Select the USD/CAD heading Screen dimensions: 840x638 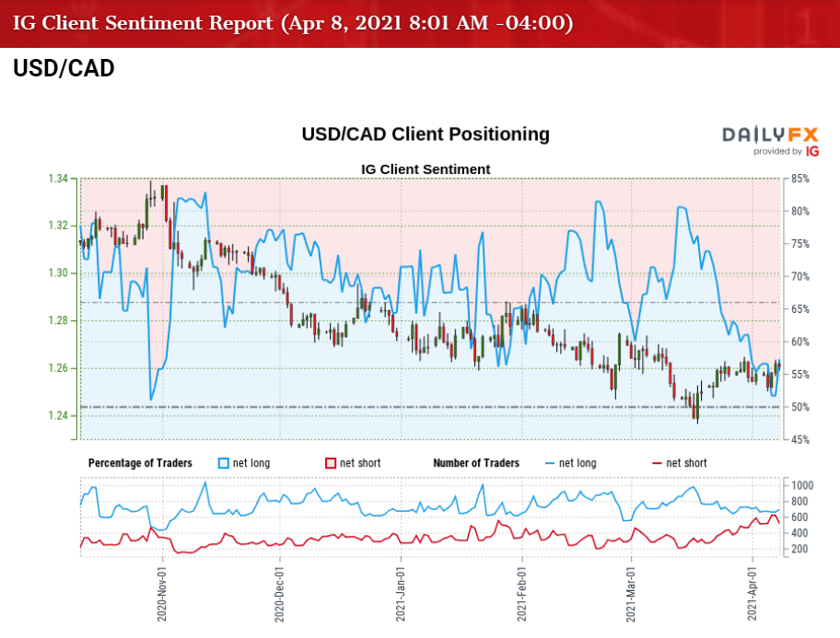[64, 69]
